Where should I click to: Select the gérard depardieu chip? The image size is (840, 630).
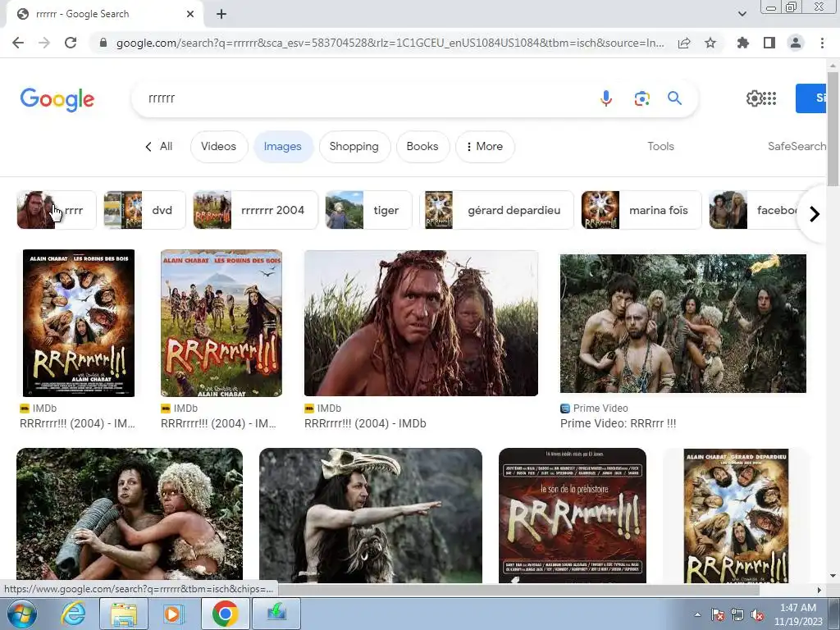[x=496, y=210]
